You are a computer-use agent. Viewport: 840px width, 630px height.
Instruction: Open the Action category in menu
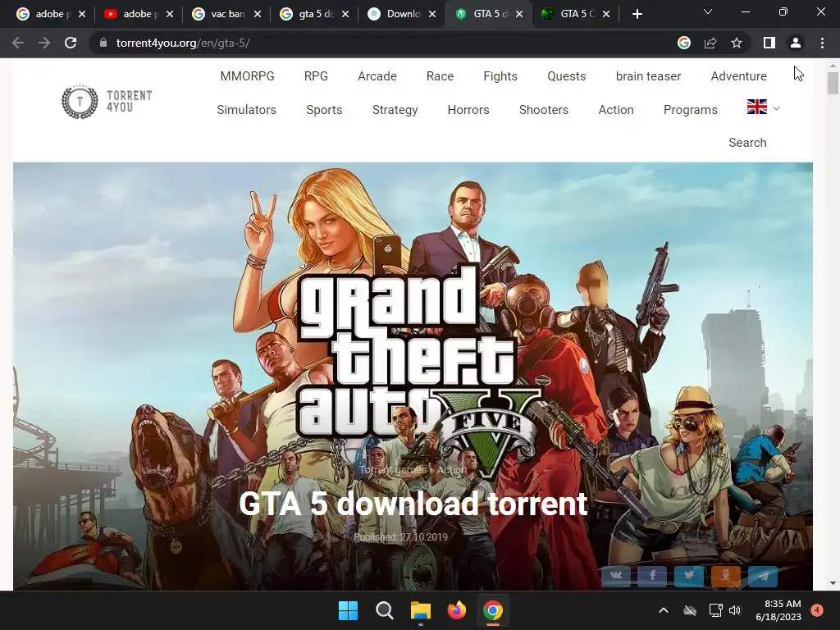616,110
